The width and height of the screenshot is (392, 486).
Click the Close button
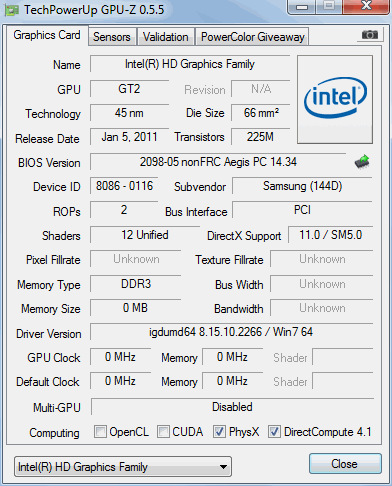click(x=345, y=464)
